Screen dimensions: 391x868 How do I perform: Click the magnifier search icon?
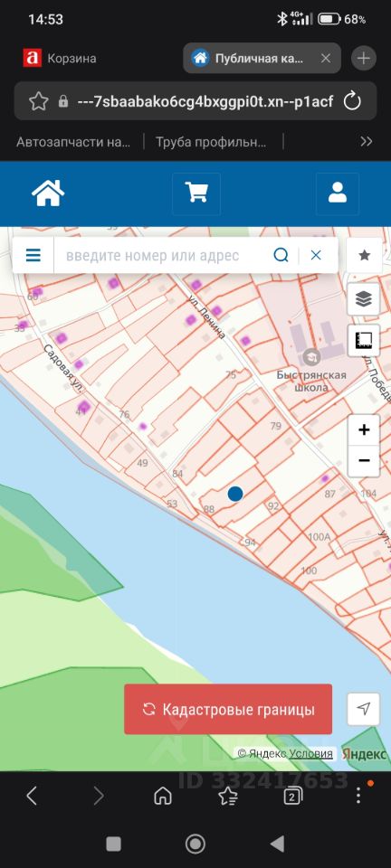pyautogui.click(x=281, y=255)
